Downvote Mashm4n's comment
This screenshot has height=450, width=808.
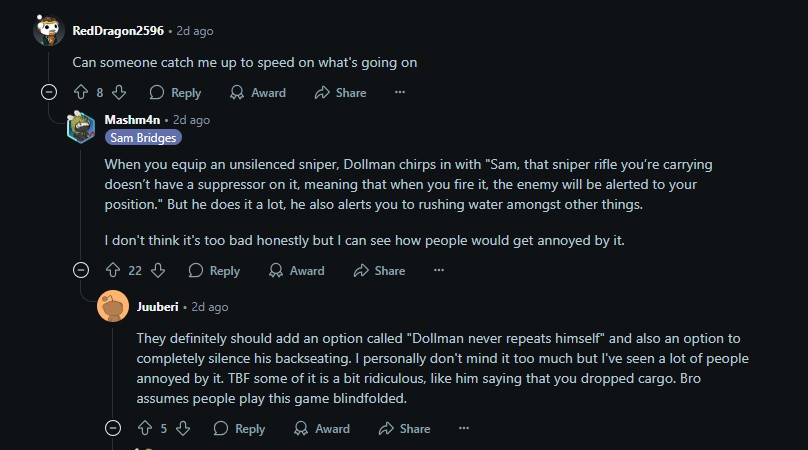tap(158, 271)
